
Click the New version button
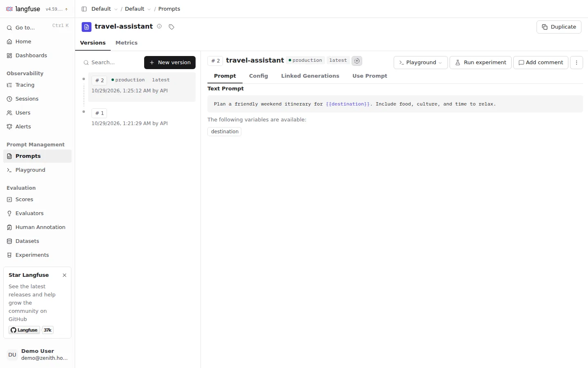tap(170, 63)
